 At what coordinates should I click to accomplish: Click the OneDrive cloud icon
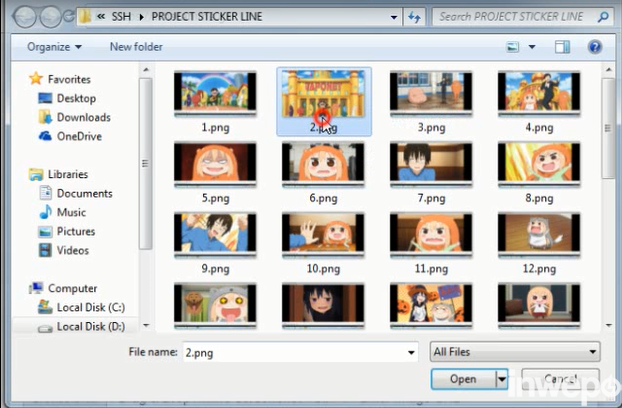pyautogui.click(x=45, y=136)
